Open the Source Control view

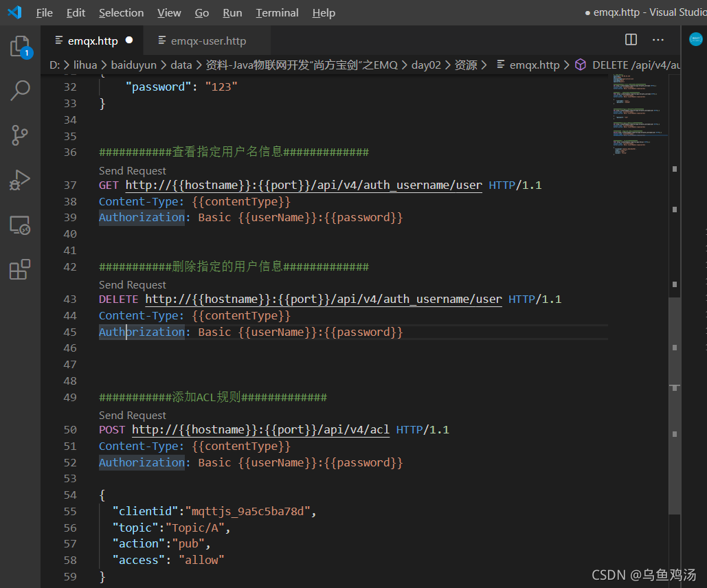[20, 135]
